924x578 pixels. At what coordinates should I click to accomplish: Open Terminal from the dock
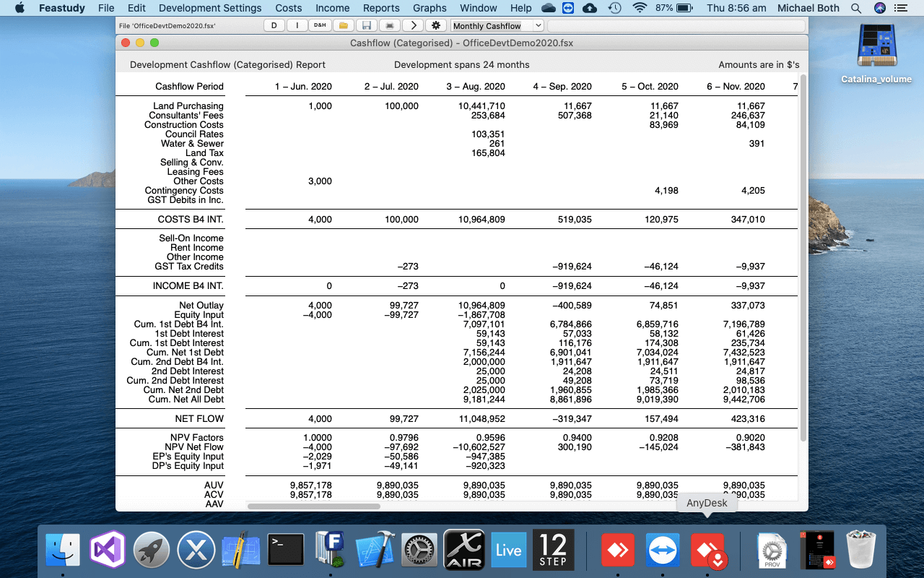286,549
